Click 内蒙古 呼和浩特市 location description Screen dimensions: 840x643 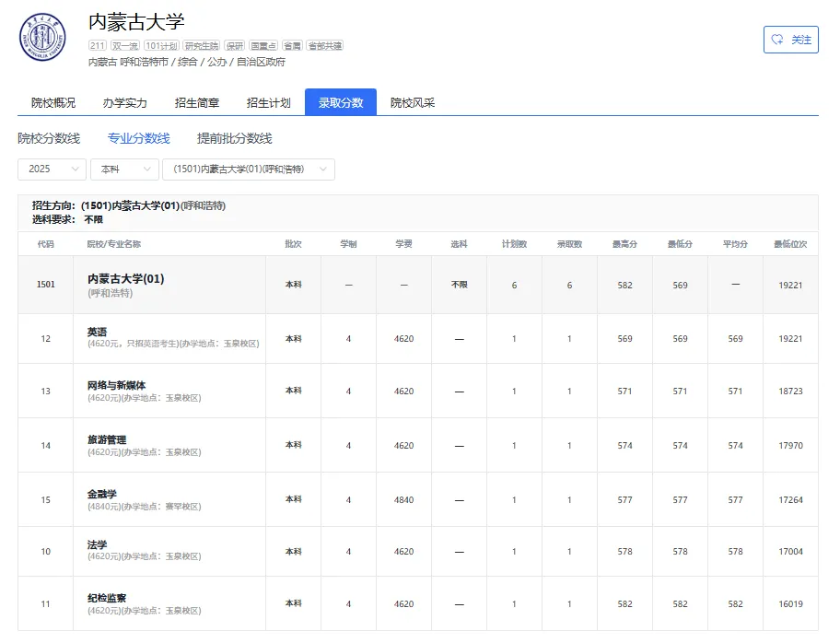186,62
